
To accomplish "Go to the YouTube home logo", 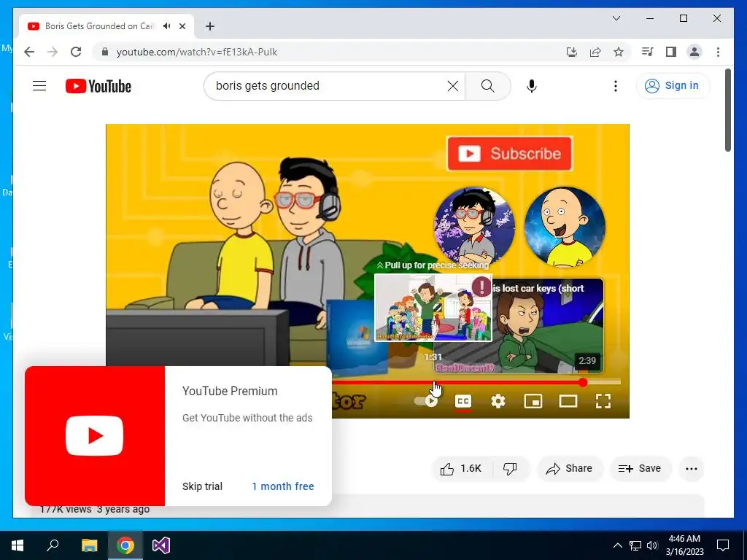I will pos(98,86).
